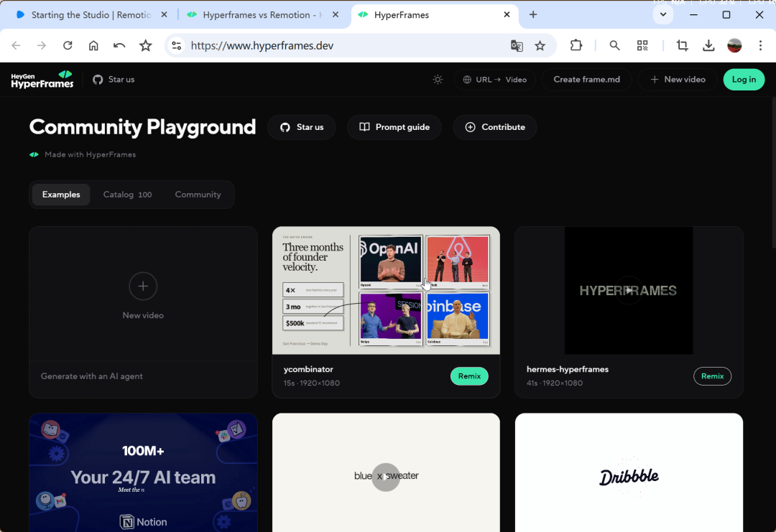Select the Catalog 100 tab
The image size is (776, 532).
click(127, 195)
